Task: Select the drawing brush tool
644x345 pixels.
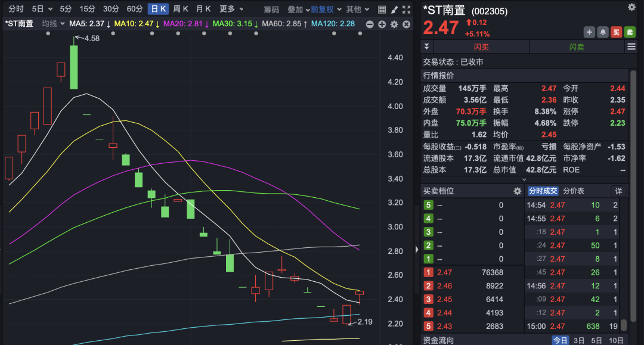Action: click(x=394, y=10)
